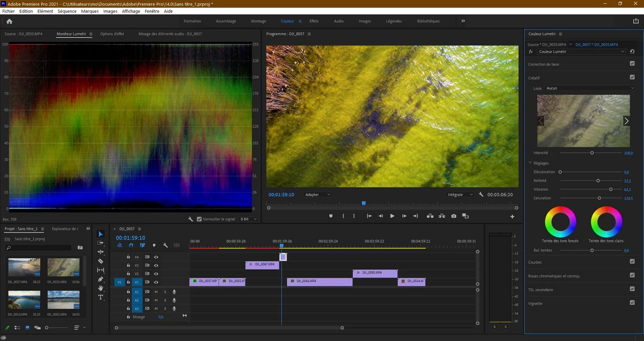Open the Couleur workspace menu icon
This screenshot has width=644, height=341.
point(300,21)
